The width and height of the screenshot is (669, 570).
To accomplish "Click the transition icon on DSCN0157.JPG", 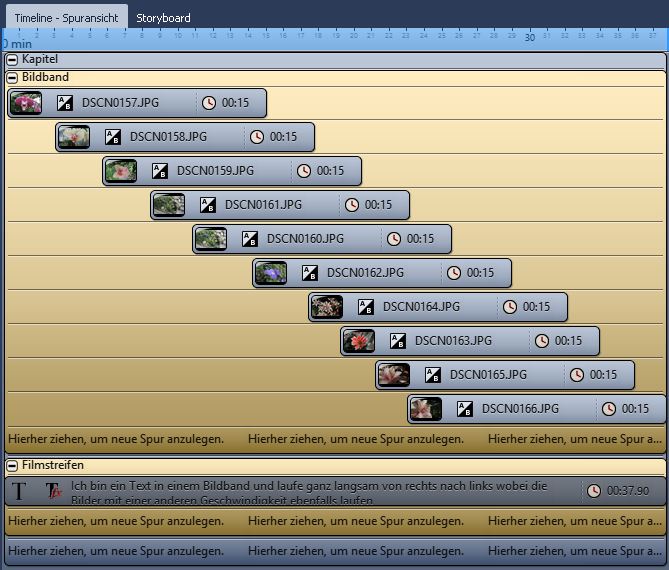I will (65, 103).
